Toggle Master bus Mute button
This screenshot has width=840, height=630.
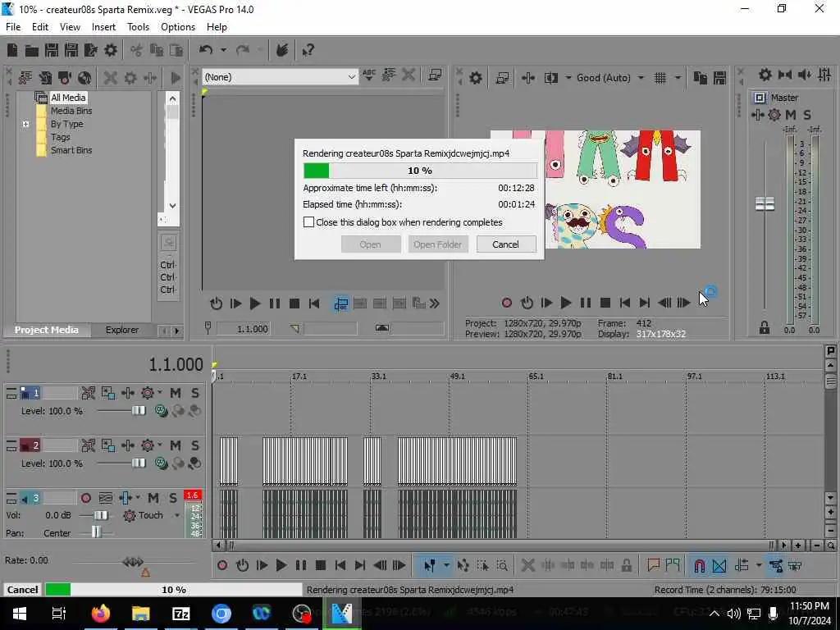pos(791,115)
